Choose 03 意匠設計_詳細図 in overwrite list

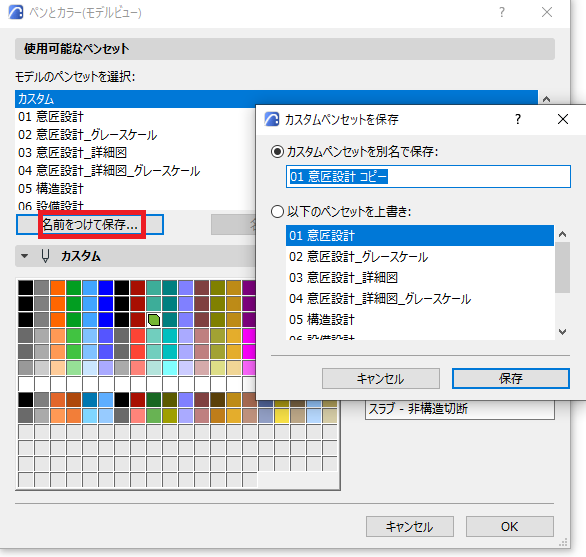420,278
